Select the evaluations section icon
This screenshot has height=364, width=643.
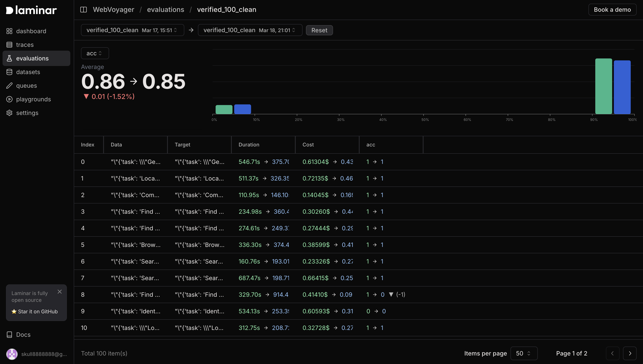point(9,58)
